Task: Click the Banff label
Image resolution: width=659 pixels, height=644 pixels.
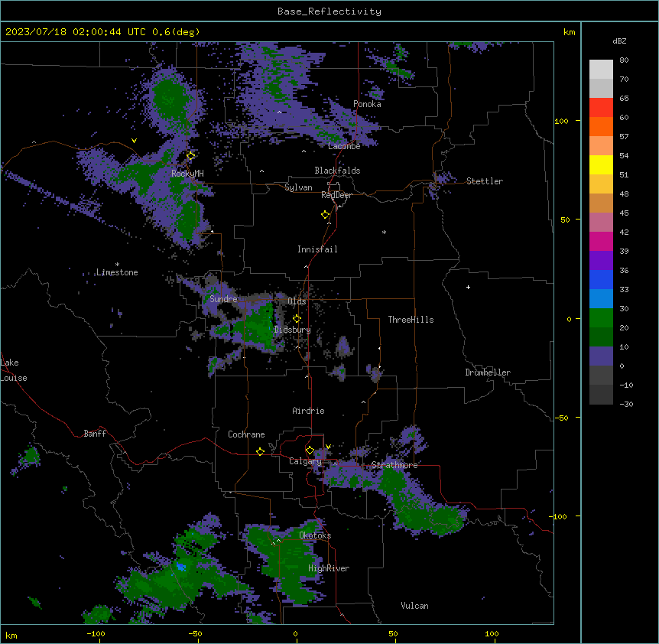Action: click(95, 434)
